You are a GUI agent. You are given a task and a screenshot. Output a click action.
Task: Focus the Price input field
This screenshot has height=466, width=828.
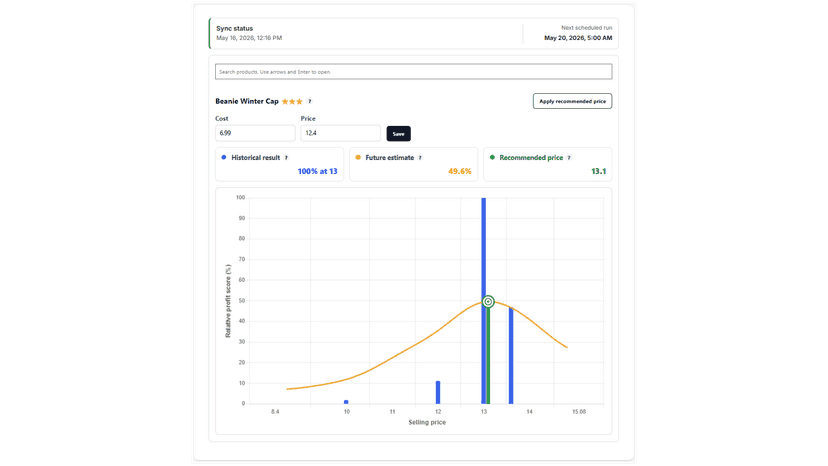[x=341, y=133]
